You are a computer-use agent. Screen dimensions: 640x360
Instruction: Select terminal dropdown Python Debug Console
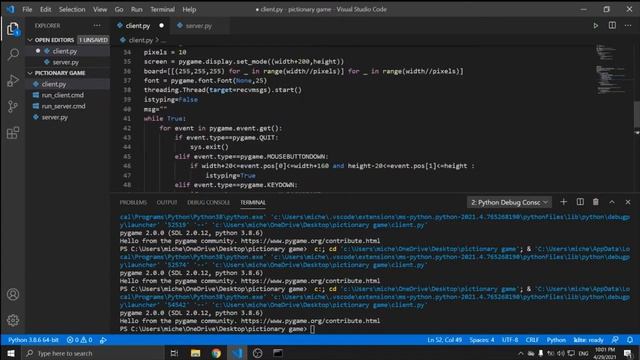pos(509,202)
